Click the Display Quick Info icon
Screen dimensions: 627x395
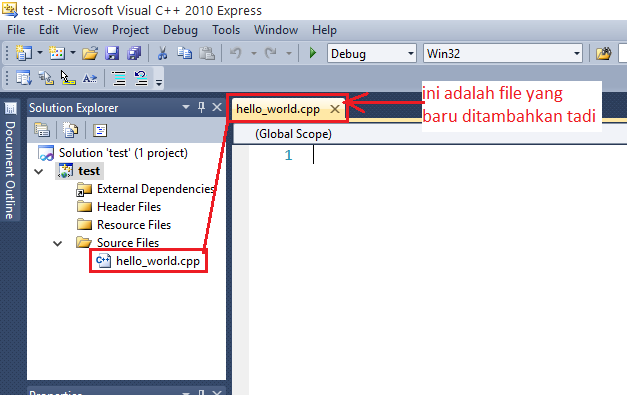tap(68, 78)
